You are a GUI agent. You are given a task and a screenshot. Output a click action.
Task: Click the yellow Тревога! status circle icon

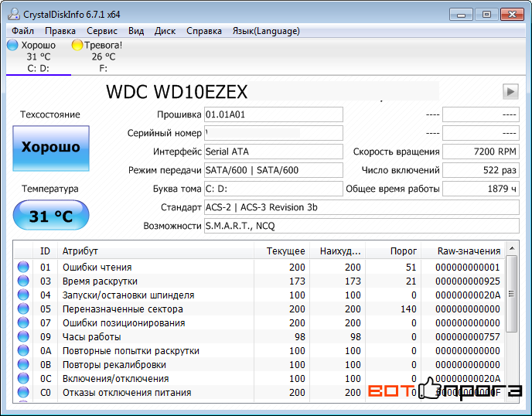click(x=77, y=45)
